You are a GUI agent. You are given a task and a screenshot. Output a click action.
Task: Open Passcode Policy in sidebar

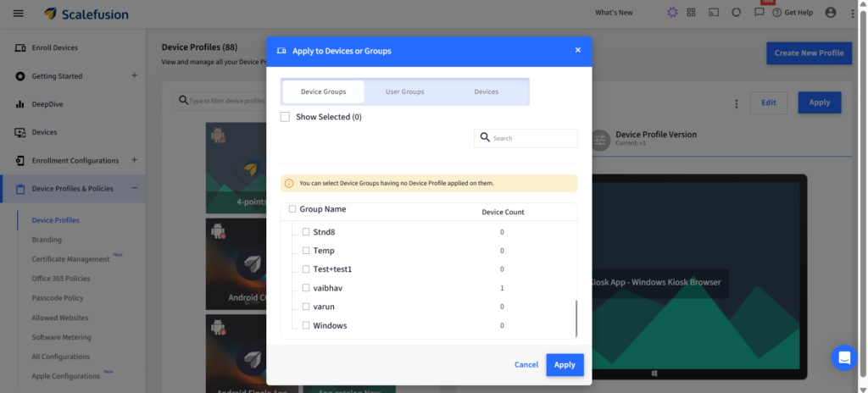tap(58, 298)
